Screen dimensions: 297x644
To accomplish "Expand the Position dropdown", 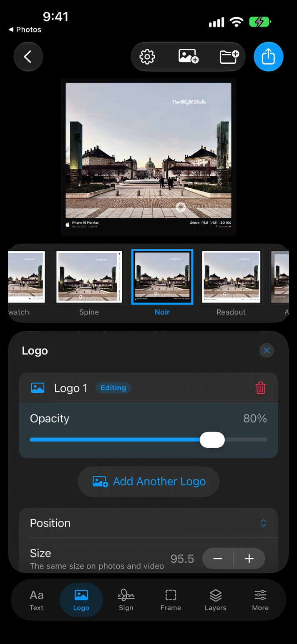I will coord(148,523).
